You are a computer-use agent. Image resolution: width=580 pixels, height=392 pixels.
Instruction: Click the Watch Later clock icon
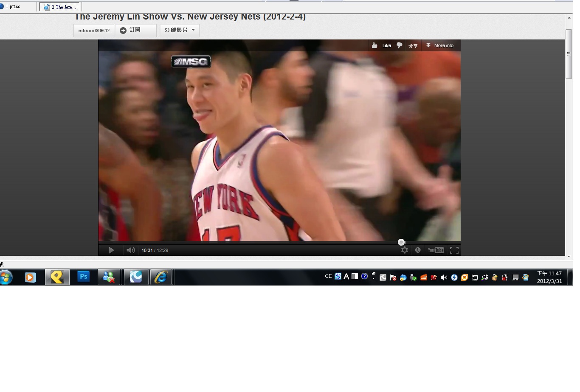(x=418, y=250)
